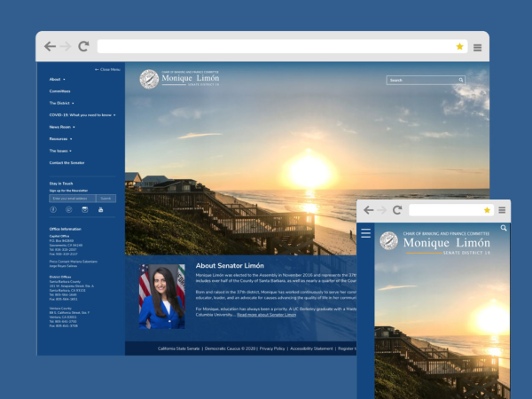Click the Stay in Touch heading

[x=61, y=184]
